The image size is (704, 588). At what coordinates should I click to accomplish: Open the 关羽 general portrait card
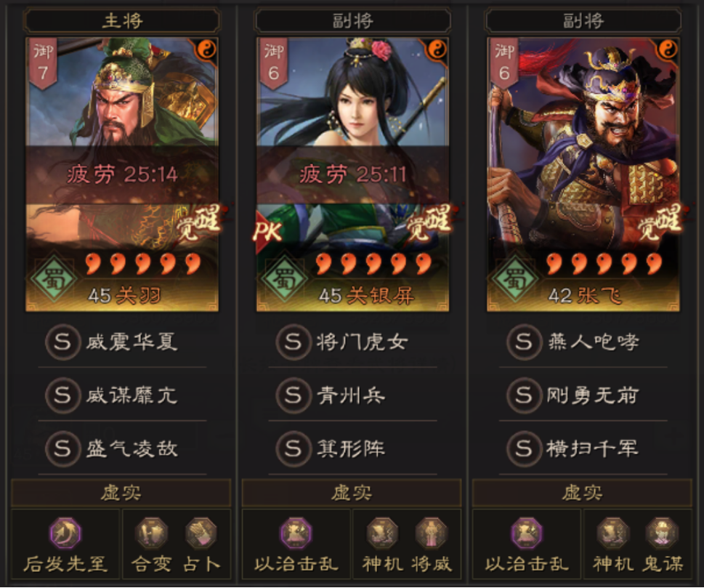tap(122, 174)
